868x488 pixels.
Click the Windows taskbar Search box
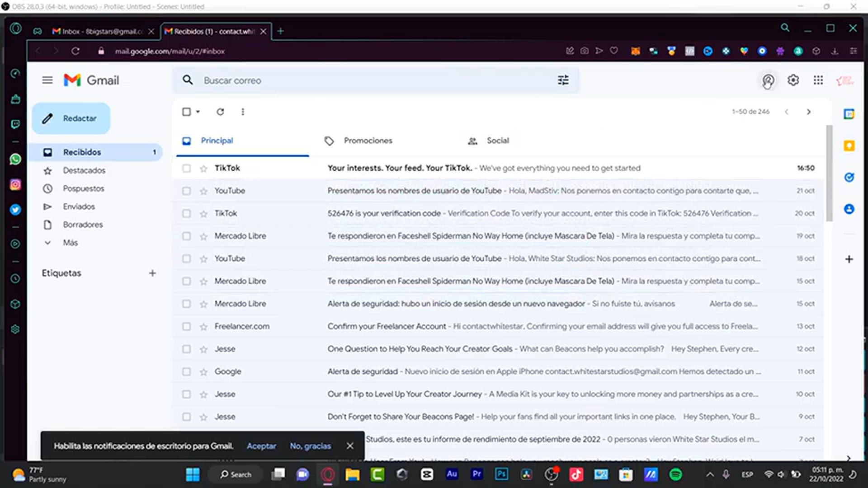tap(236, 474)
